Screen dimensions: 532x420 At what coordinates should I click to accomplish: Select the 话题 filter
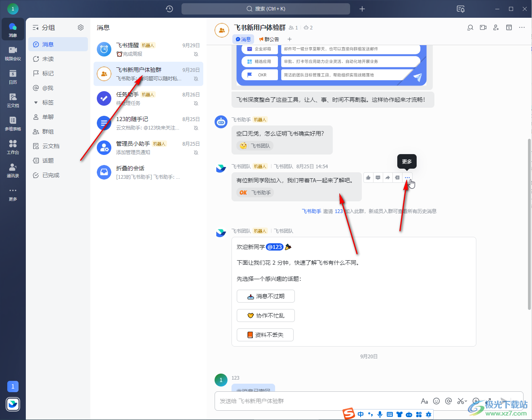58,161
